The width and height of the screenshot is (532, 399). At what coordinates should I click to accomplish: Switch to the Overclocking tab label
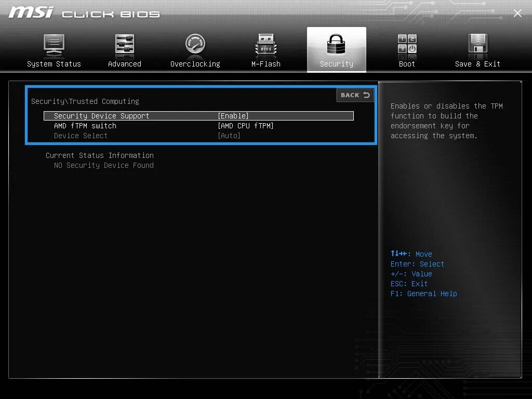[x=195, y=64]
